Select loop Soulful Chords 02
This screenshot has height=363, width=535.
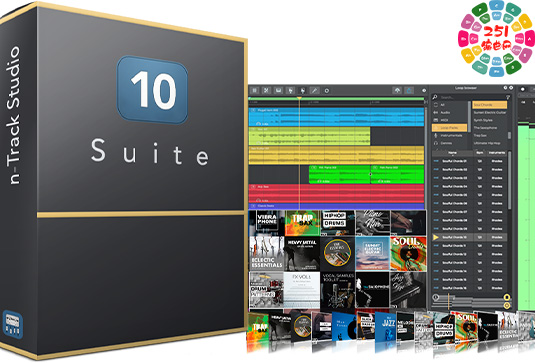tap(469, 170)
